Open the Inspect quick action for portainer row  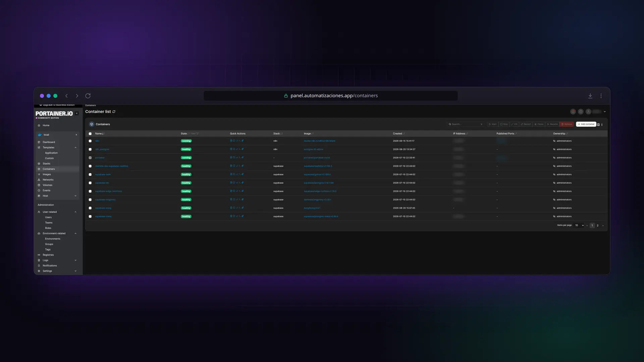(234, 158)
